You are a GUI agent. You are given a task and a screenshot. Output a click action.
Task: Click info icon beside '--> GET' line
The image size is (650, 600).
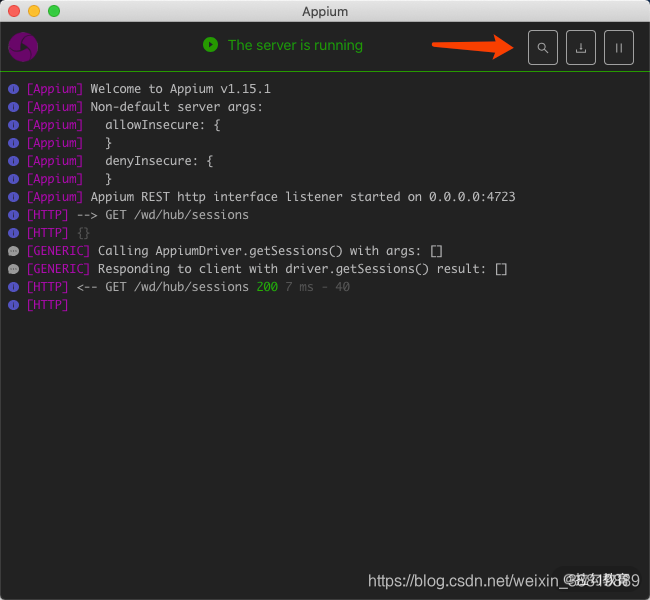pos(14,215)
